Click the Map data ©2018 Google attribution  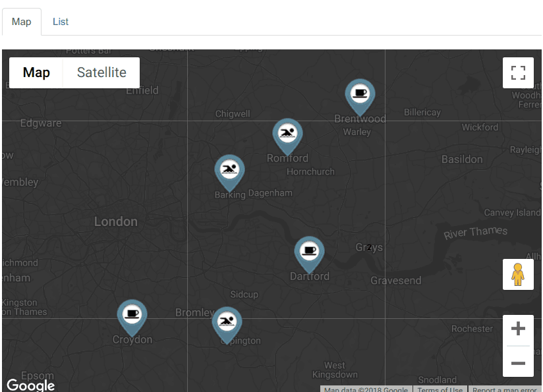pyautogui.click(x=366, y=389)
